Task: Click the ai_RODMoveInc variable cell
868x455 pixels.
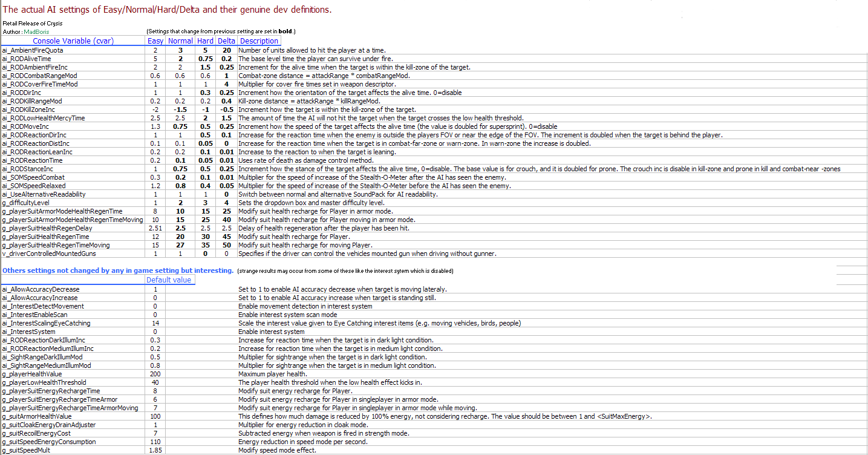Action: click(73, 126)
